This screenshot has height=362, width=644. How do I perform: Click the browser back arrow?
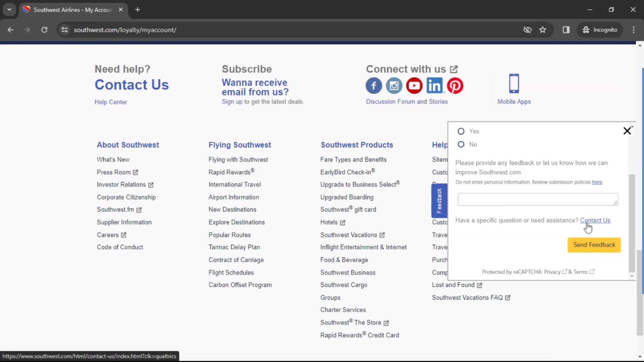[x=10, y=30]
